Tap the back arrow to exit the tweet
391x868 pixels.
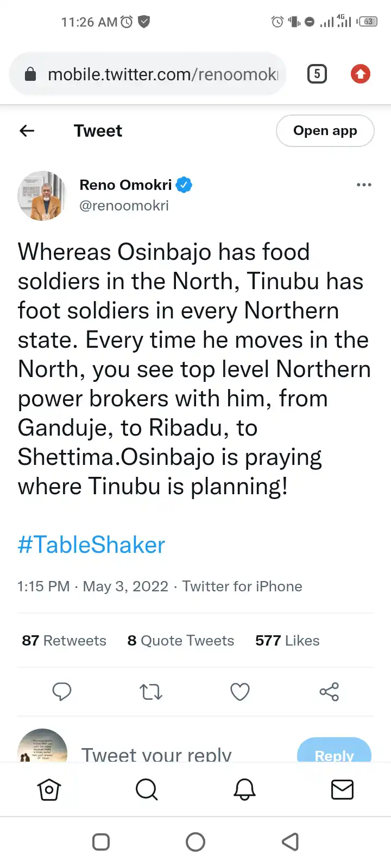click(x=27, y=131)
